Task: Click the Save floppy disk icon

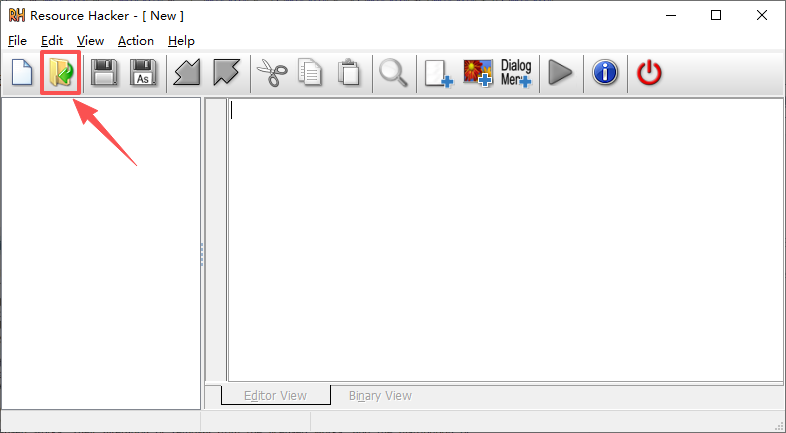Action: click(104, 72)
